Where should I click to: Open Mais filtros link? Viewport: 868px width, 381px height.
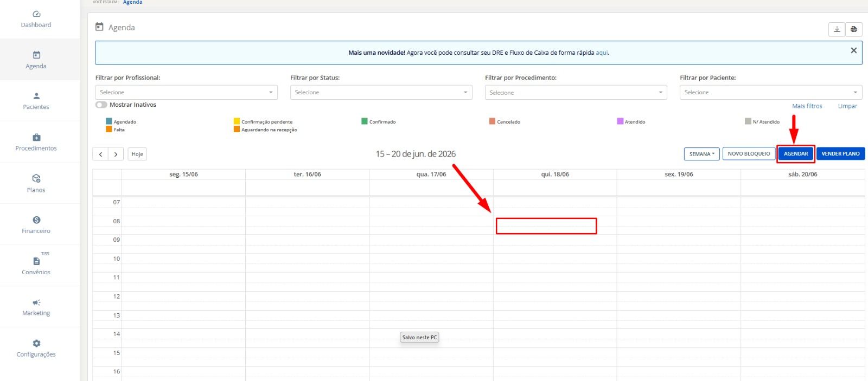click(807, 106)
